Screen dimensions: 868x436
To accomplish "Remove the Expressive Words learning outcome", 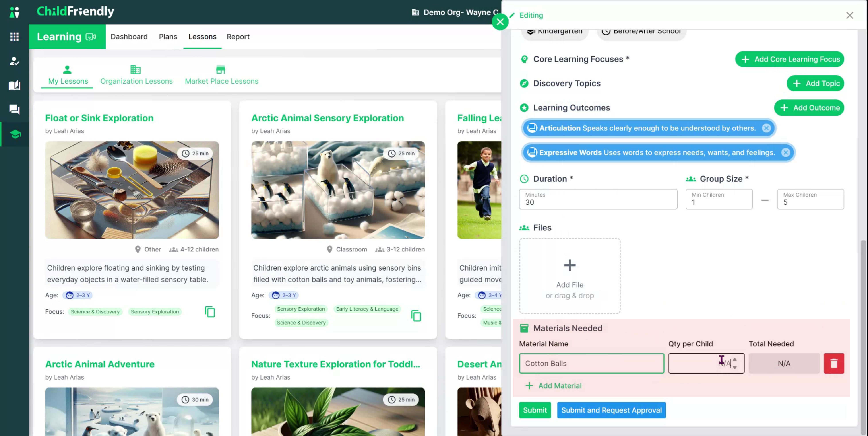I will tap(785, 152).
